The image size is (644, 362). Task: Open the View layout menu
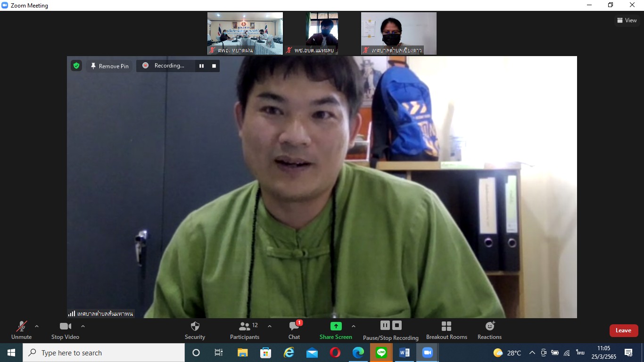point(627,20)
